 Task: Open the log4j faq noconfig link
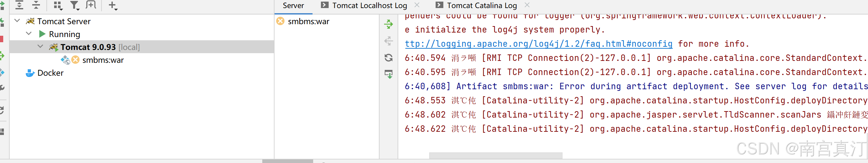click(538, 44)
